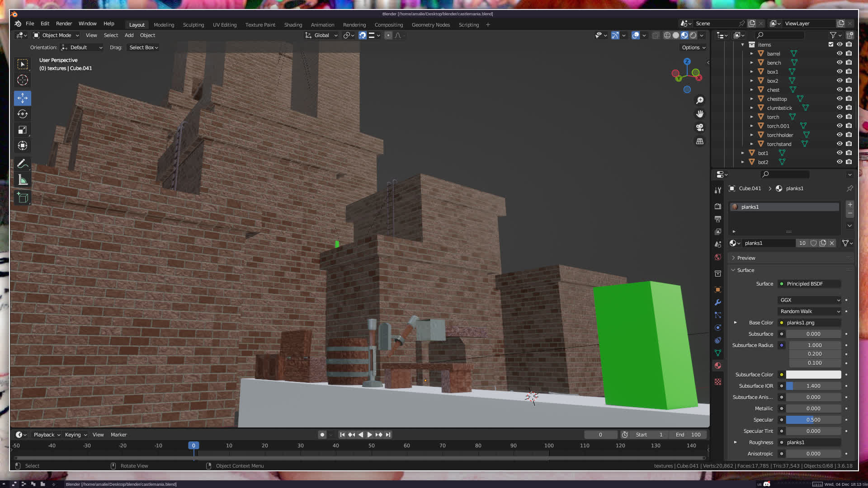Hide the barrel object in outliner
Image resolution: width=868 pixels, height=488 pixels.
[840, 53]
